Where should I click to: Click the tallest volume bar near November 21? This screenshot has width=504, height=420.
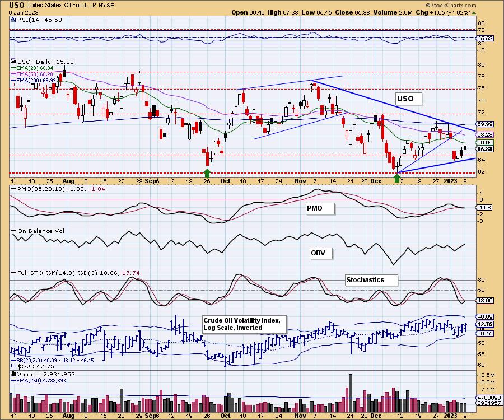pyautogui.click(x=351, y=393)
